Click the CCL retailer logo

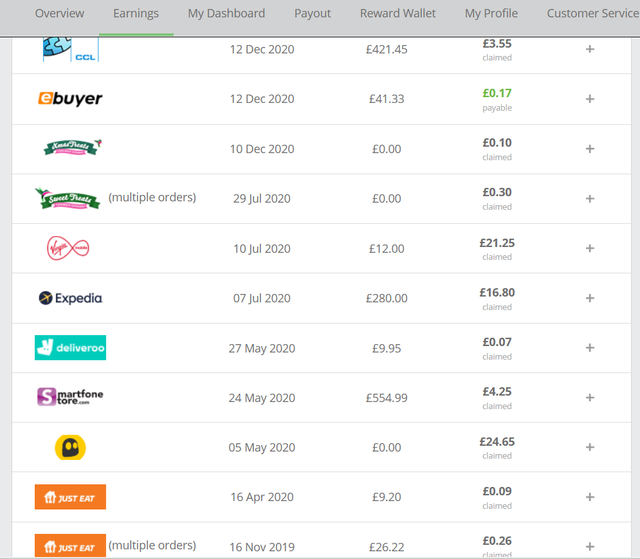(71, 49)
